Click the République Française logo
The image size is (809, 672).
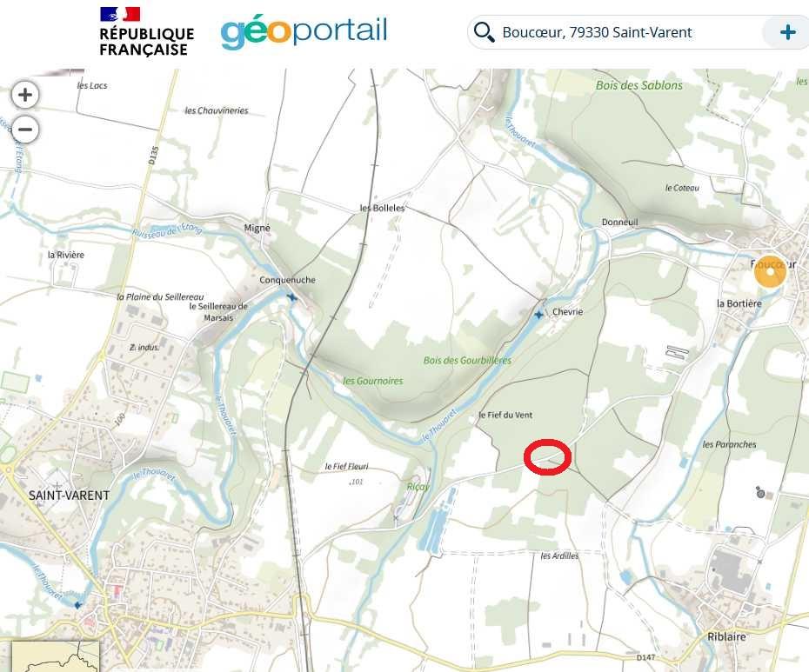[146, 32]
